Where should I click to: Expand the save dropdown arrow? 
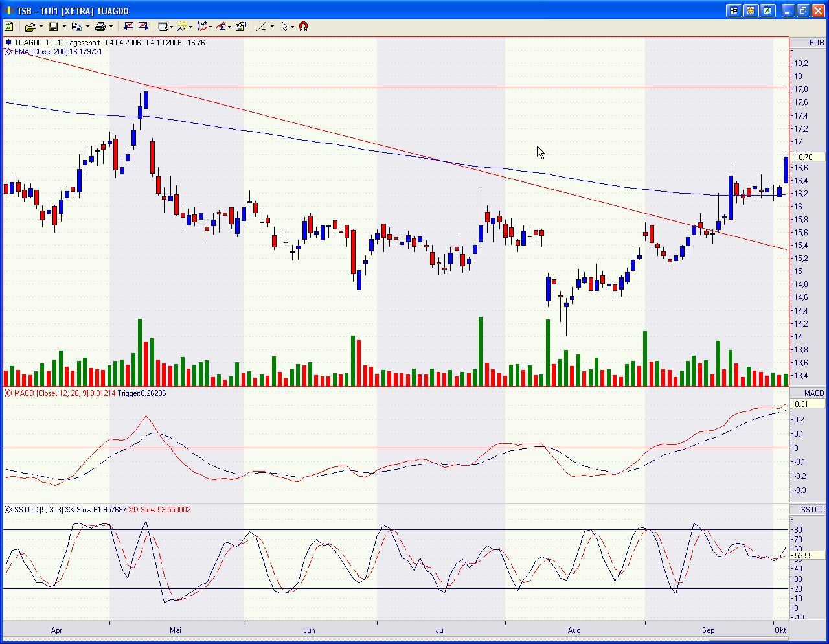[64, 27]
